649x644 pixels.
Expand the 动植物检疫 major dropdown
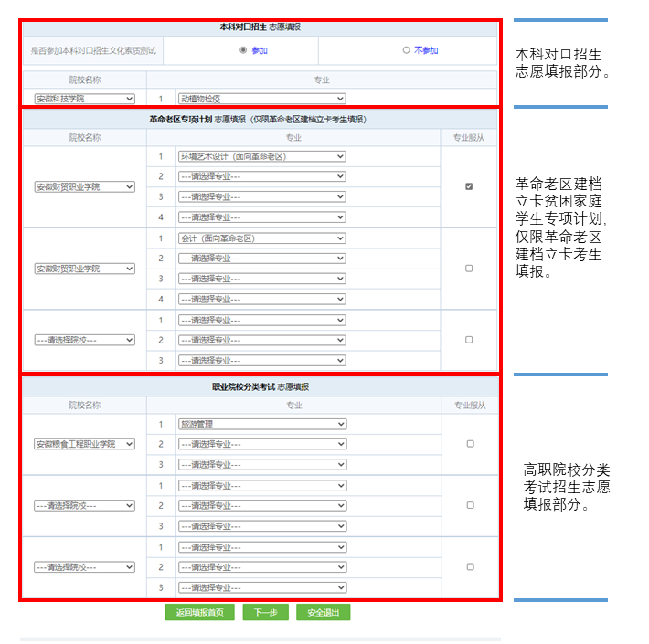click(261, 99)
